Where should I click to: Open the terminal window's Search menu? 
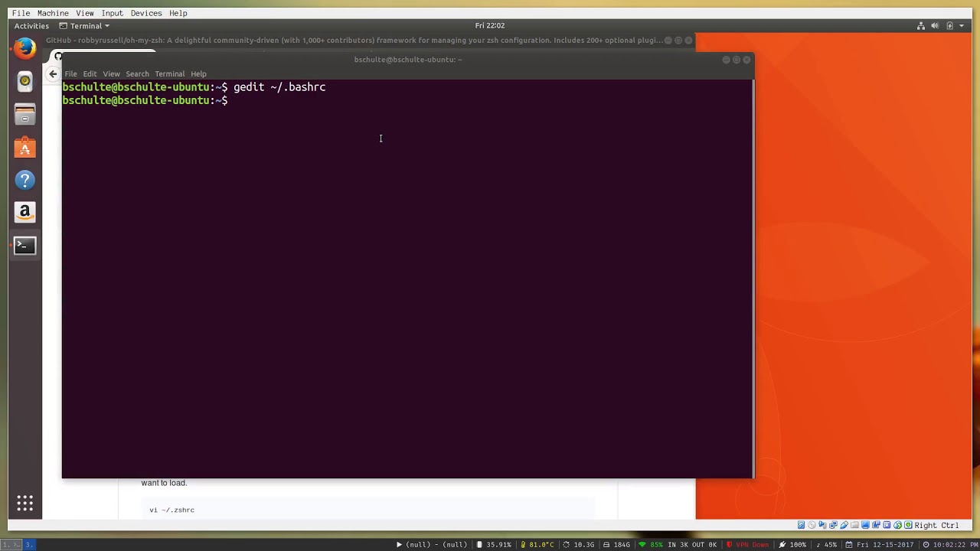[x=137, y=74]
